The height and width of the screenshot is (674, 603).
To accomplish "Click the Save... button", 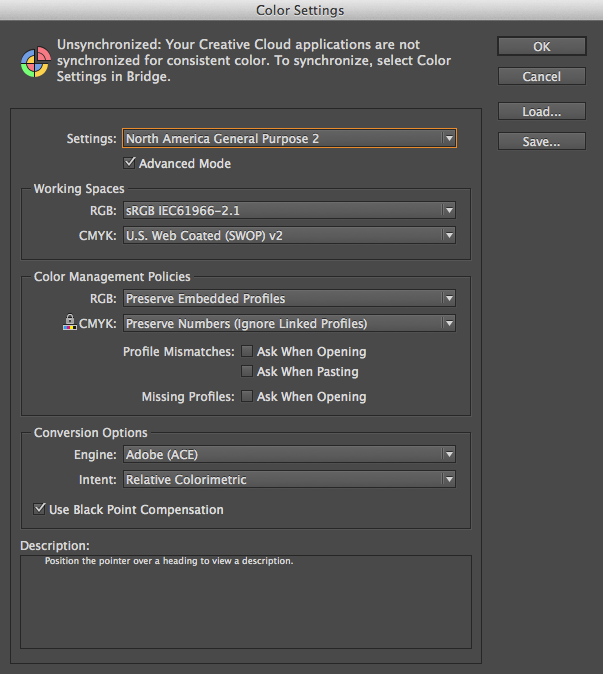I will 542,141.
